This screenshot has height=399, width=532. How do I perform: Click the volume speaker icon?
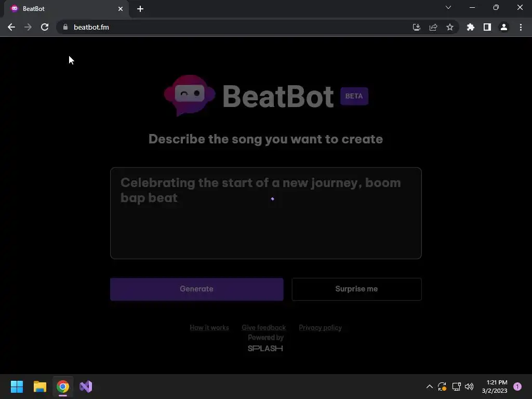469,387
